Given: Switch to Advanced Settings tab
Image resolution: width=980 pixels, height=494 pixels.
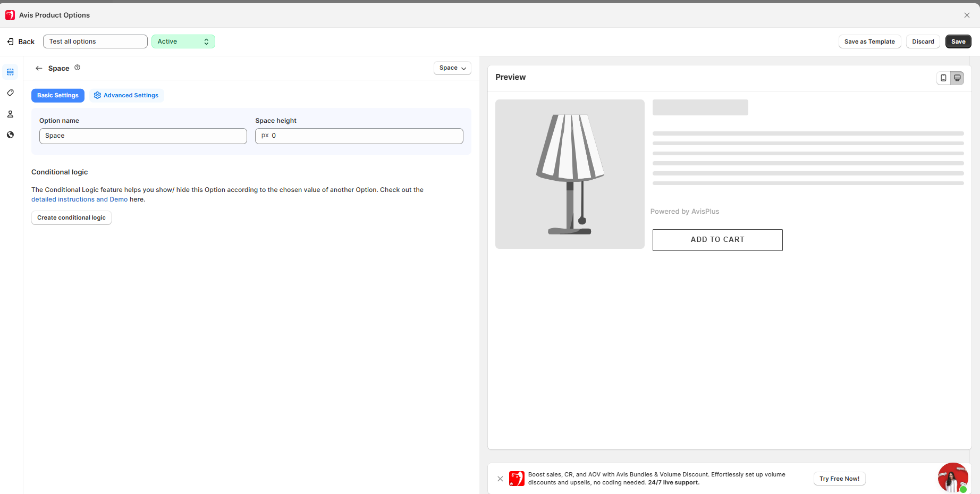Looking at the screenshot, I should point(126,96).
